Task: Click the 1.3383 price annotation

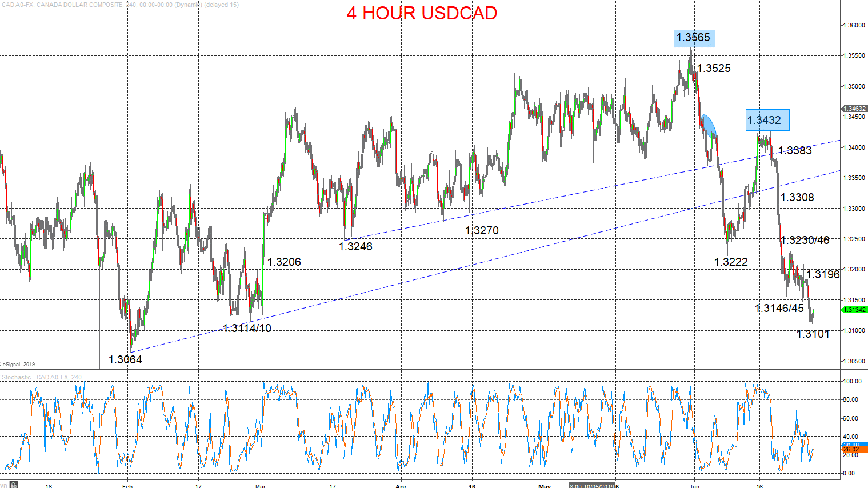Action: (795, 151)
